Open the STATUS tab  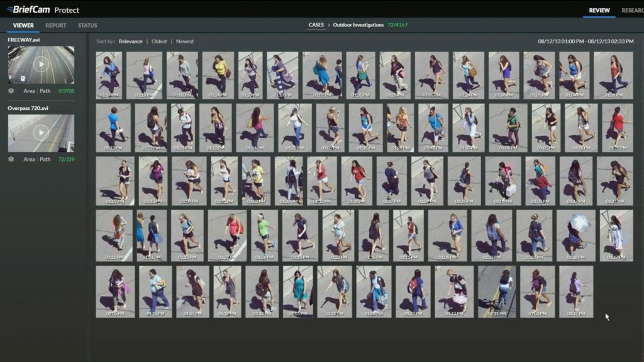pos(87,25)
